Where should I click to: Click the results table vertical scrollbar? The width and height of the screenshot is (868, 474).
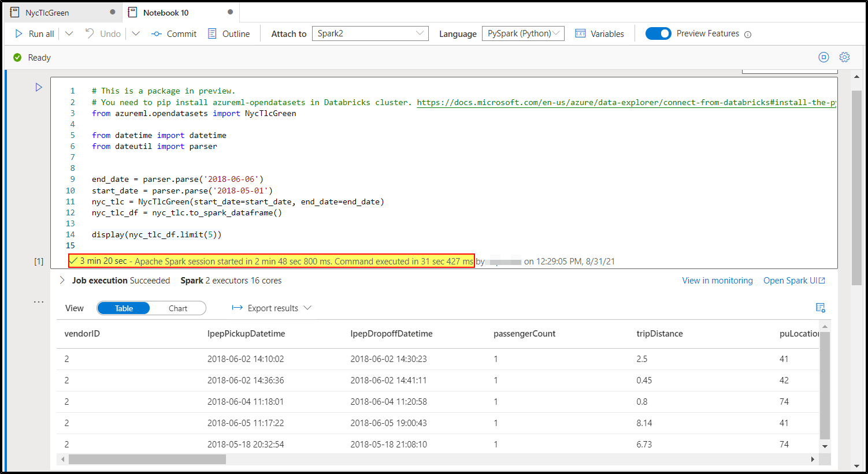point(825,386)
